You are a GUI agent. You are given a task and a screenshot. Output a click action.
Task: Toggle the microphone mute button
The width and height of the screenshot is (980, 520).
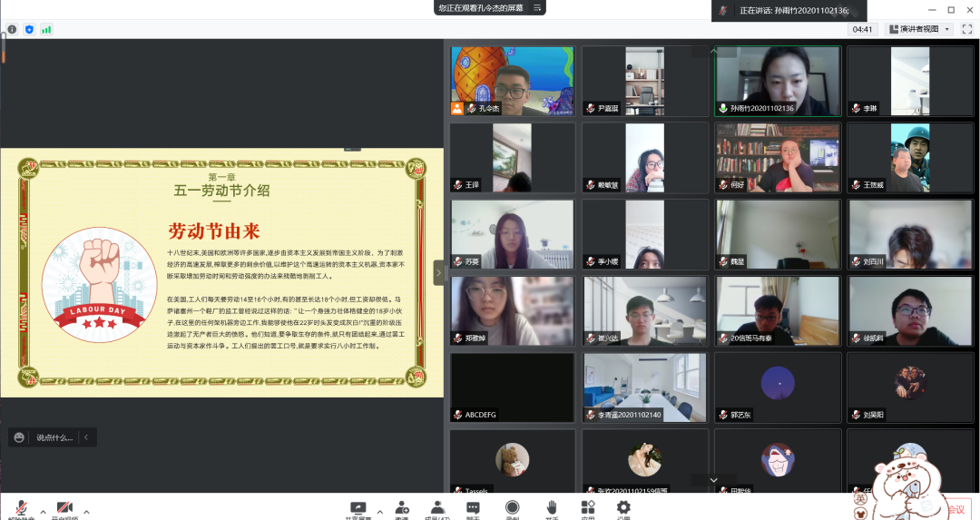[19, 507]
